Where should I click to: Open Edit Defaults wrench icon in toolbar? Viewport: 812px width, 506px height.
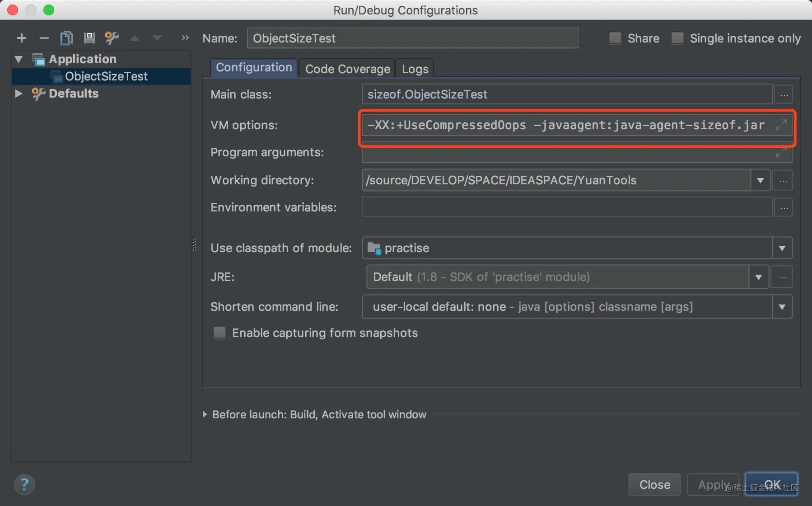112,38
